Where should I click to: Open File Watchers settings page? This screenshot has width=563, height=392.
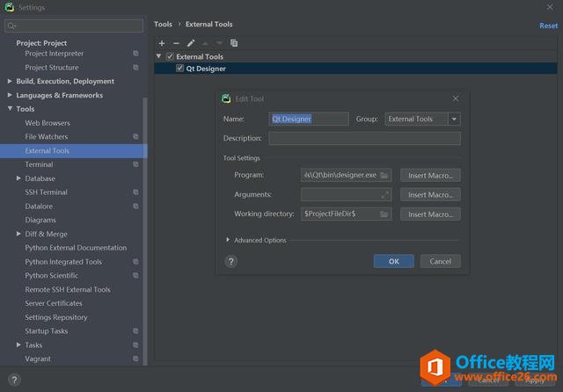pyautogui.click(x=47, y=136)
